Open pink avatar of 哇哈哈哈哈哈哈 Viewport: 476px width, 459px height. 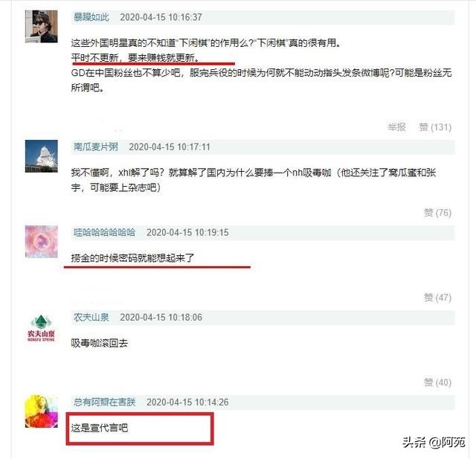point(42,242)
